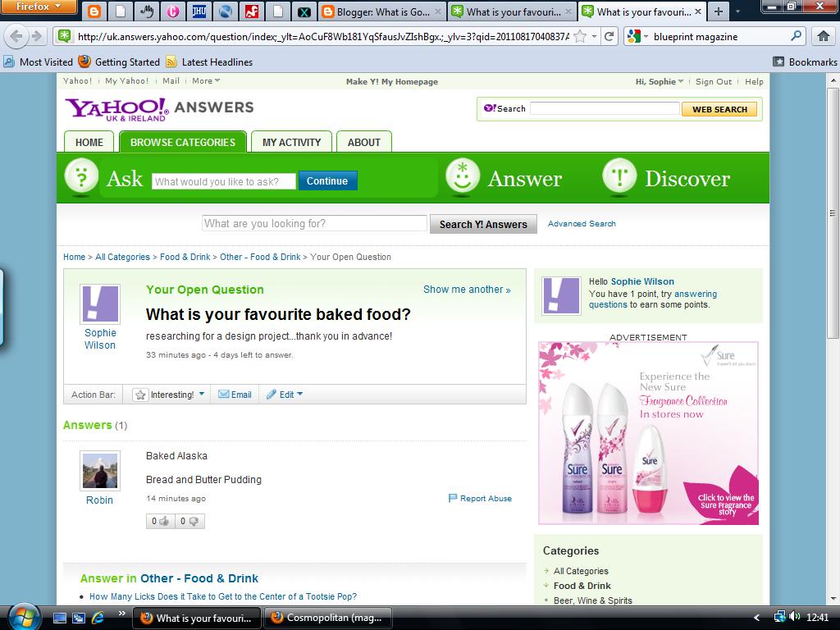This screenshot has width=840, height=630.
Task: Give thumbs down to Robin's answer
Action: [x=189, y=521]
